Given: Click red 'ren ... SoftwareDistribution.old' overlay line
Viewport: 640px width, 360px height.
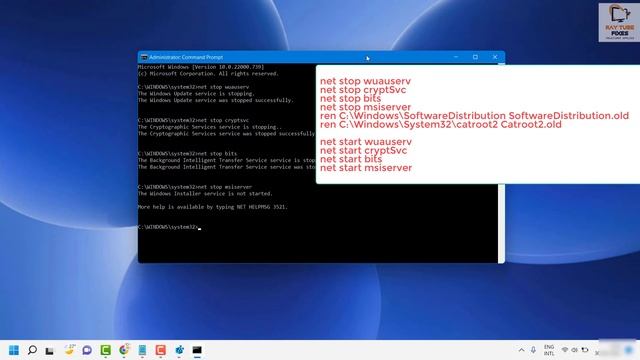Looking at the screenshot, I should coord(474,116).
